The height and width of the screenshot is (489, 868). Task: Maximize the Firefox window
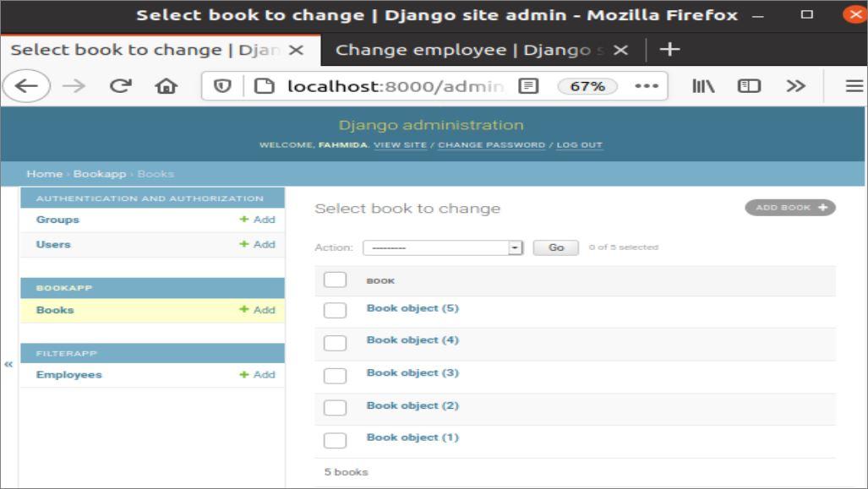point(806,14)
